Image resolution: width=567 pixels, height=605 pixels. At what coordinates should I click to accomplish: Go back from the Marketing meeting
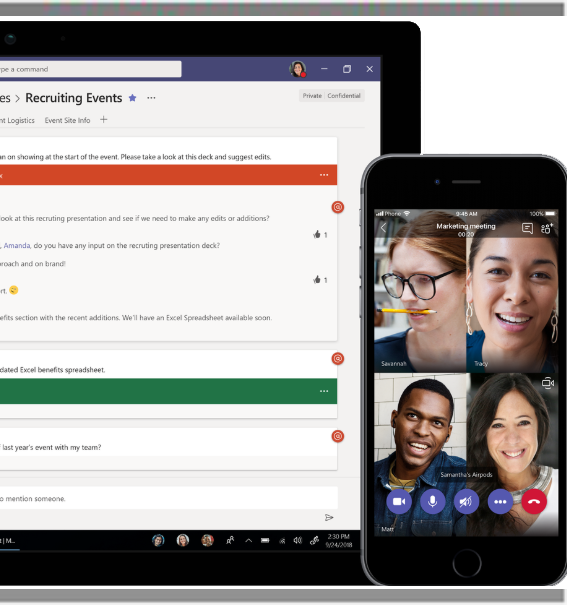[383, 228]
